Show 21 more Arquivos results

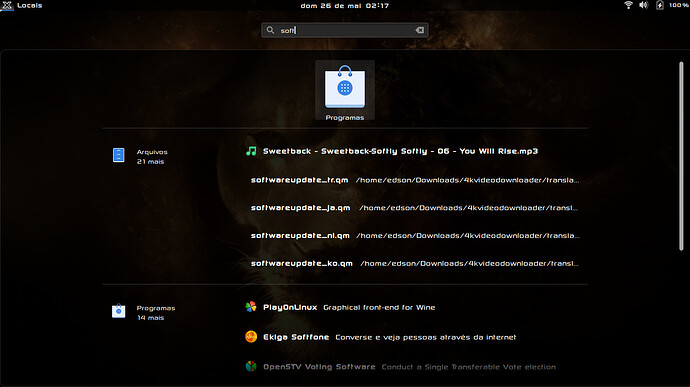150,162
